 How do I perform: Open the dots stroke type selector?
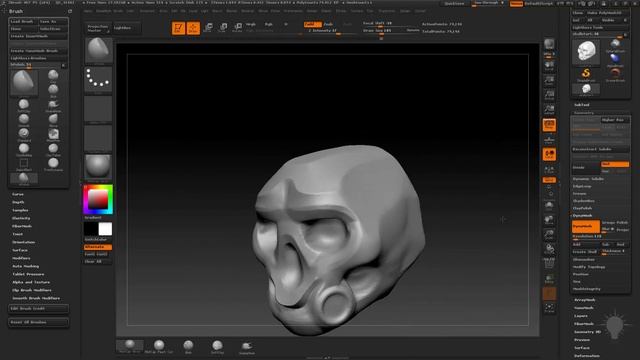98,79
